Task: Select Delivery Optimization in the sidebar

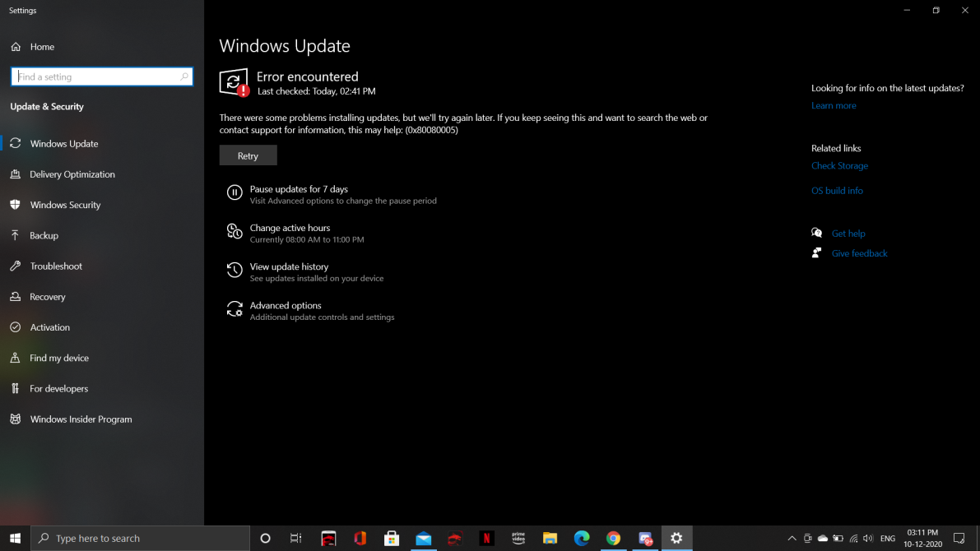Action: 74,174
